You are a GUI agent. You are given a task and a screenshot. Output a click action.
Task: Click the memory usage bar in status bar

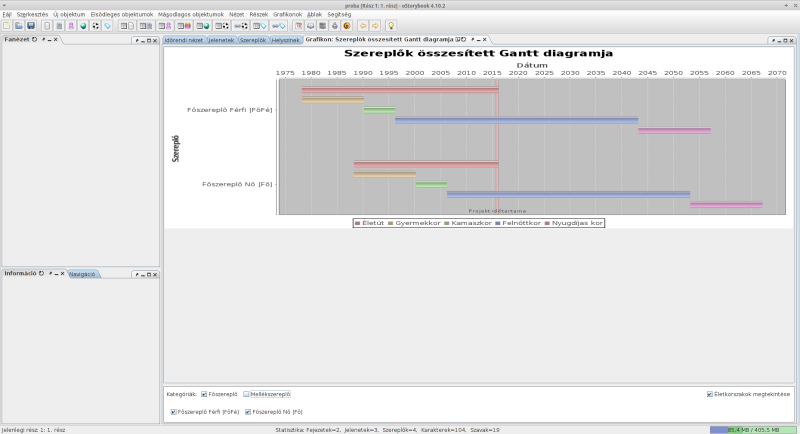tap(753, 430)
